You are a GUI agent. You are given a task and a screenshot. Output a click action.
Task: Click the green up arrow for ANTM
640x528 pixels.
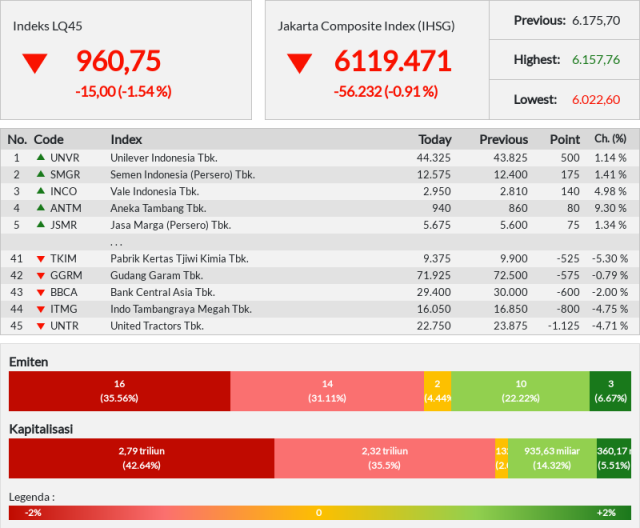[x=41, y=207]
